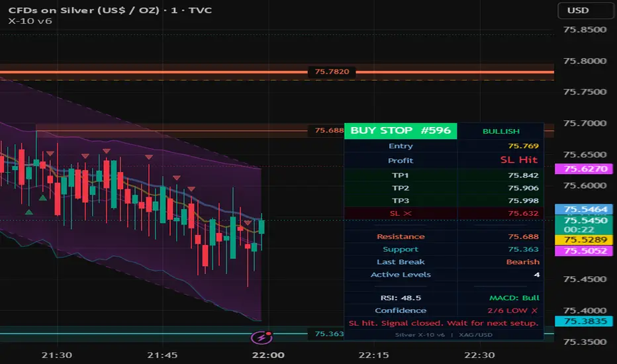Click the SL hit signal closed message
The width and height of the screenshot is (617, 364).
tap(444, 323)
